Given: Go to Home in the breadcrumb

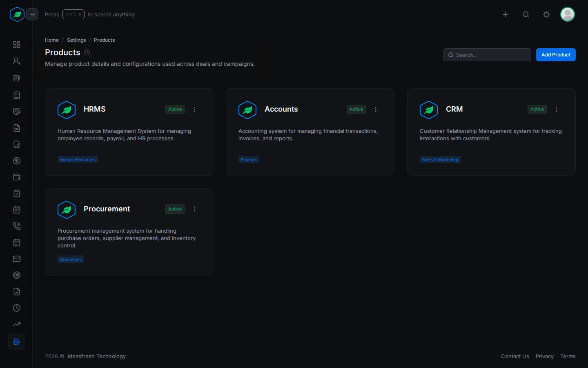Looking at the screenshot, I should click(52, 40).
